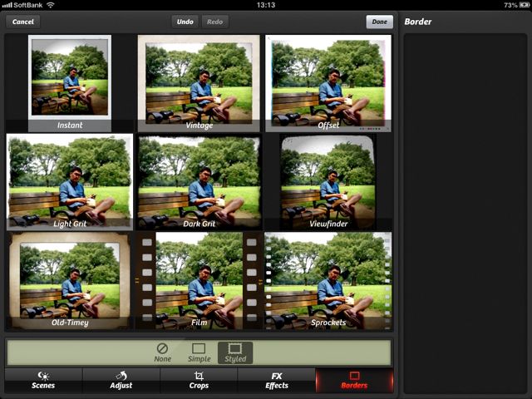
Task: Apply the Offset border style
Action: tap(328, 83)
